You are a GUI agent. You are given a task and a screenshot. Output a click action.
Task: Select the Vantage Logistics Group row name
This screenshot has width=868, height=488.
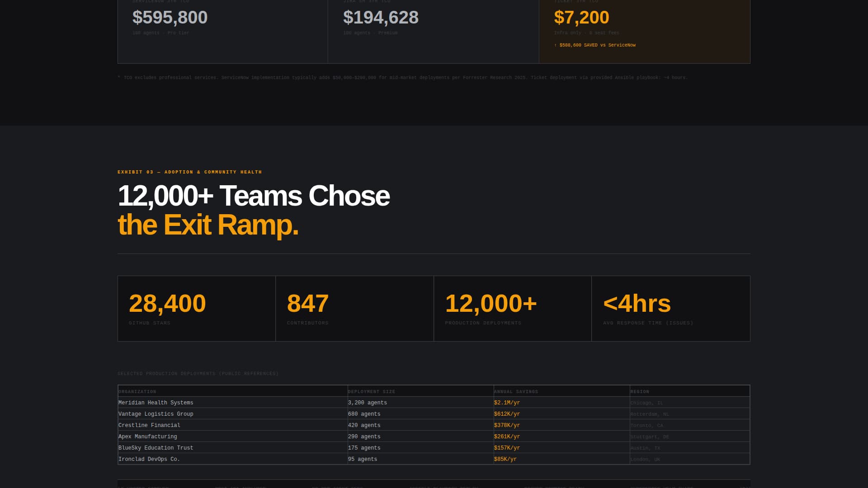click(x=156, y=414)
